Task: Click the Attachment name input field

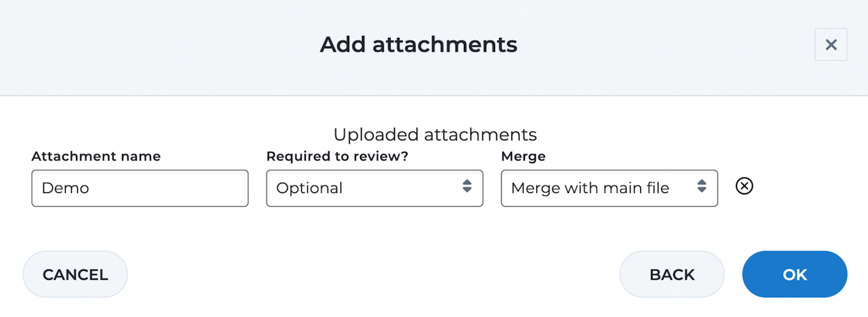Action: (x=140, y=188)
